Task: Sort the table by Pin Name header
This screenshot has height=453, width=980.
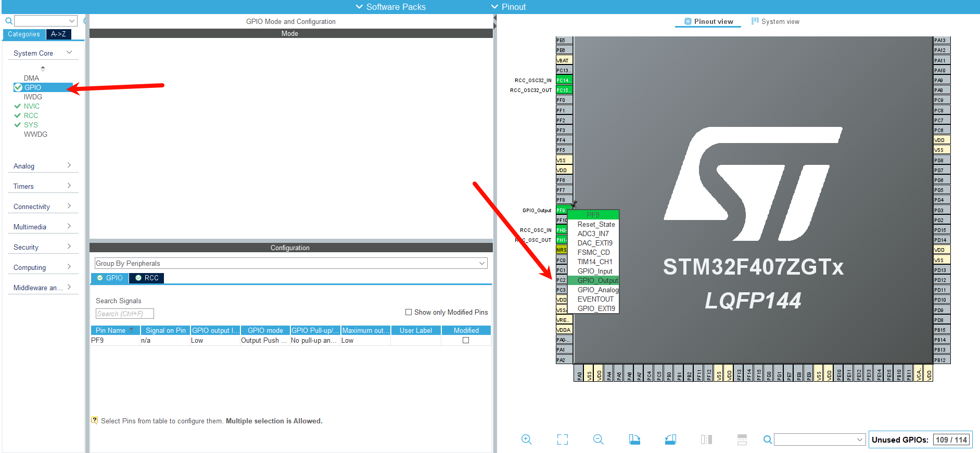Action: pyautogui.click(x=115, y=330)
